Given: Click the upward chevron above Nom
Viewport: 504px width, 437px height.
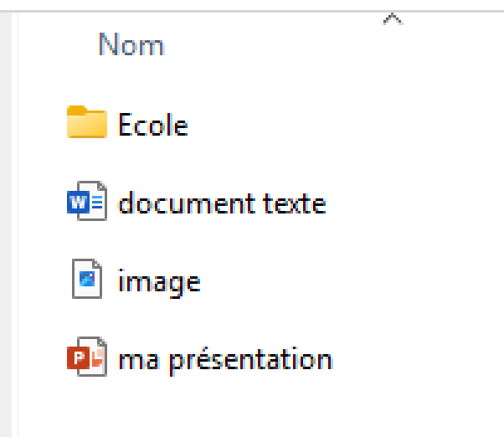Looking at the screenshot, I should point(391,18).
